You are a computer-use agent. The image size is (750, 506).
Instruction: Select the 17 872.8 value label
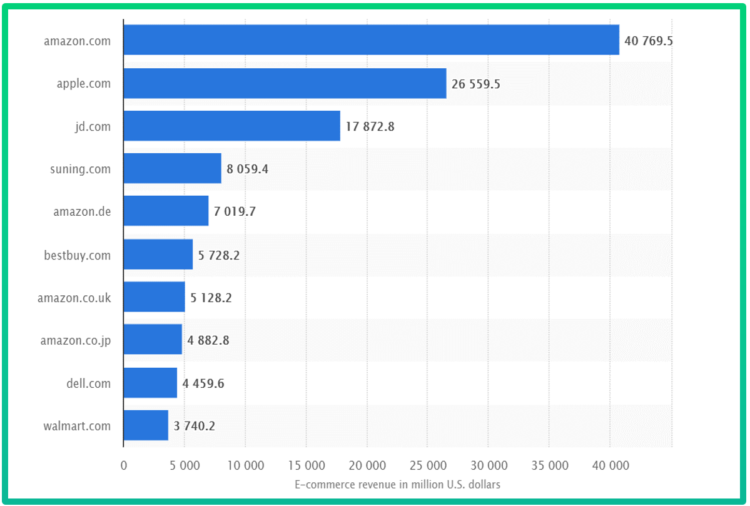369,127
